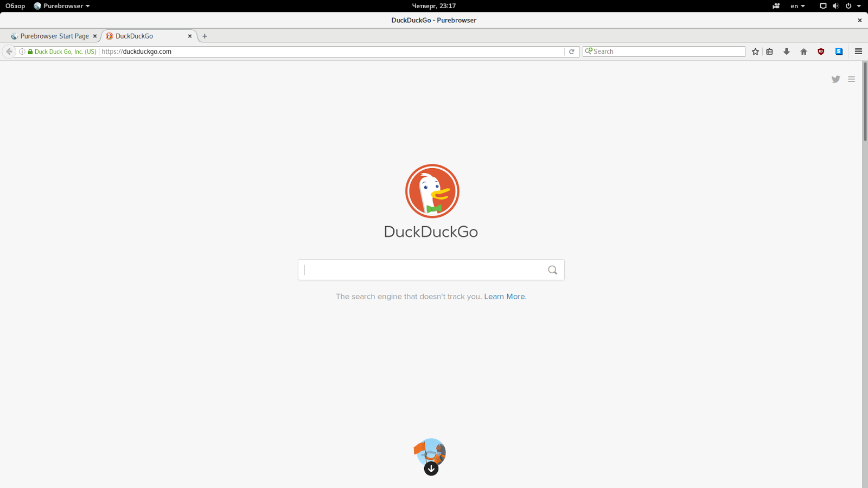Open the Обзор activities overview
This screenshot has height=488, width=868.
15,6
